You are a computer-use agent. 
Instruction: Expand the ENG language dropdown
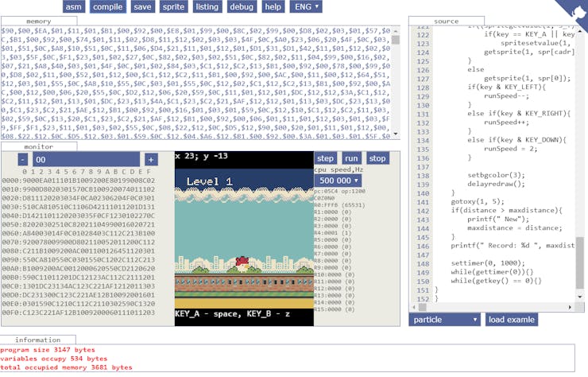pyautogui.click(x=306, y=6)
